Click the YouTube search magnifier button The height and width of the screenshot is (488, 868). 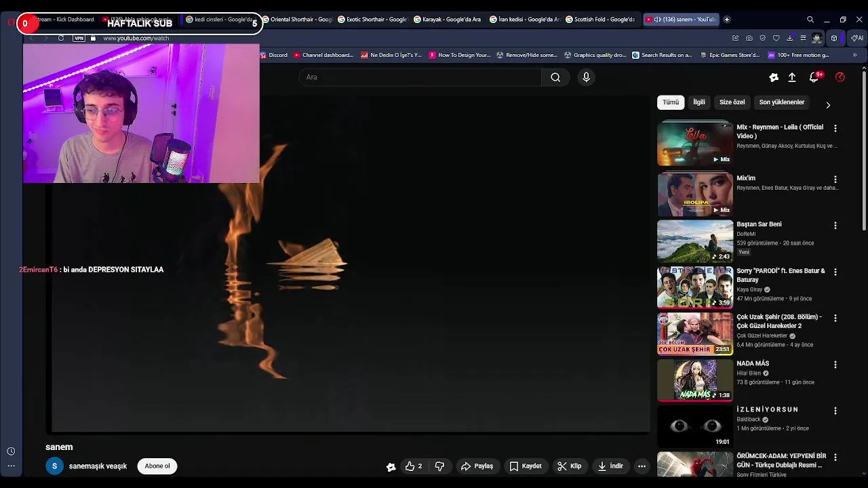555,77
